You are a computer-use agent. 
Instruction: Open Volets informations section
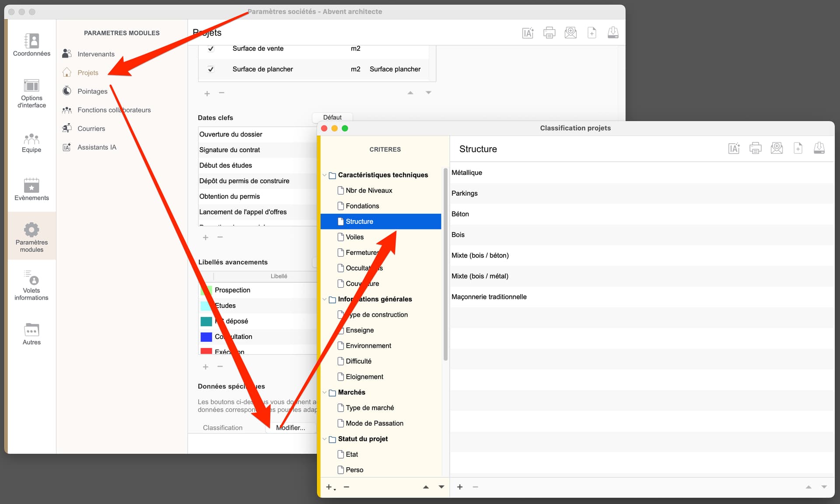(31, 285)
